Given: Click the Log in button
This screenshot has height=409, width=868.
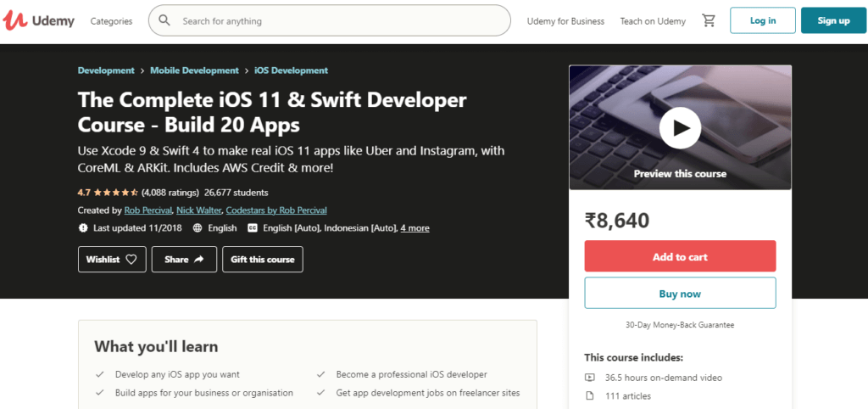Looking at the screenshot, I should 763,20.
